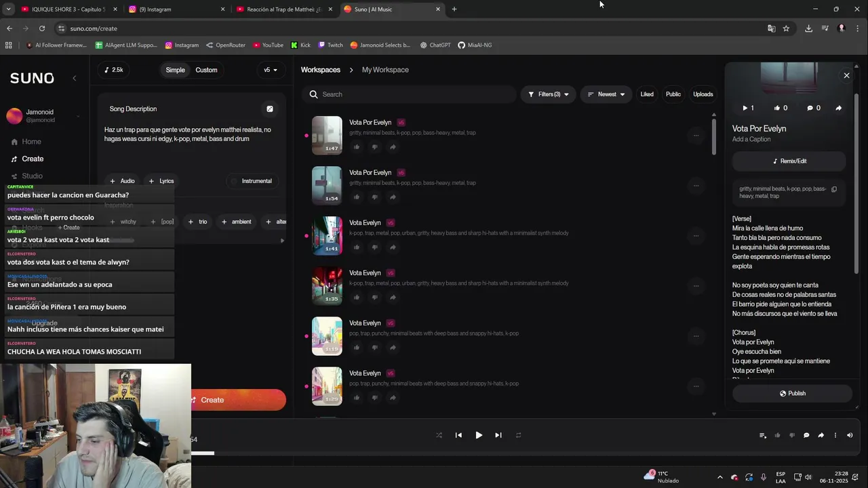Click Workspaces breadcrumb link
The image size is (868, 488).
point(321,70)
